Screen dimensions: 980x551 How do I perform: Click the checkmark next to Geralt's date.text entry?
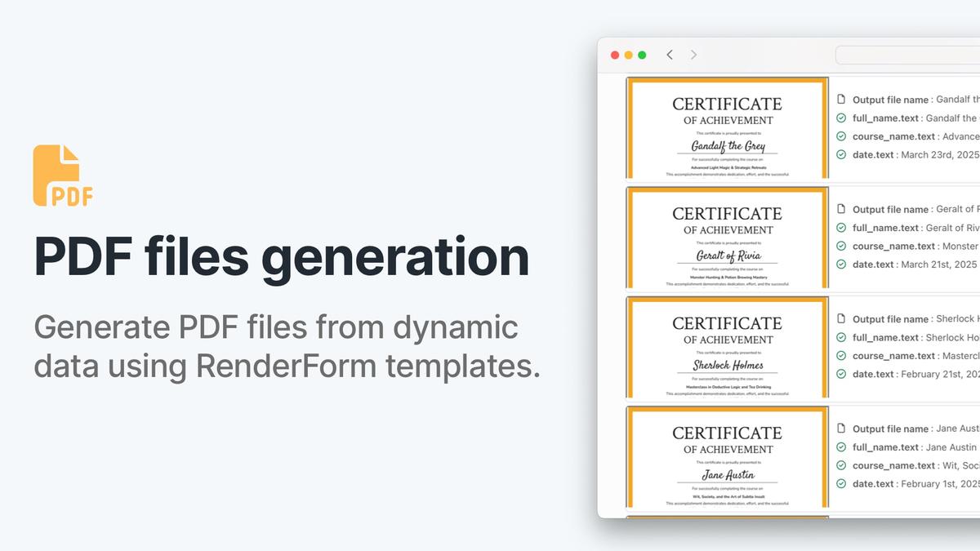(840, 264)
